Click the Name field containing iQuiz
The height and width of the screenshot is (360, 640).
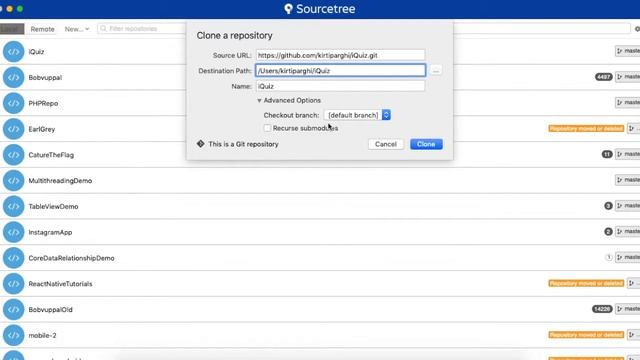click(x=340, y=86)
